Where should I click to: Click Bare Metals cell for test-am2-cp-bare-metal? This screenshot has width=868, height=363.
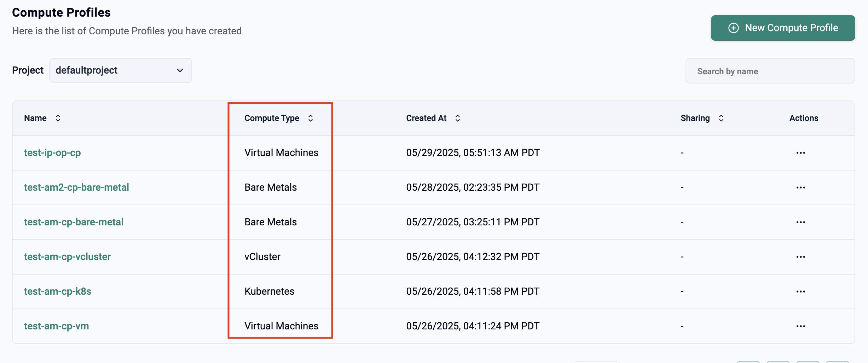[271, 188]
